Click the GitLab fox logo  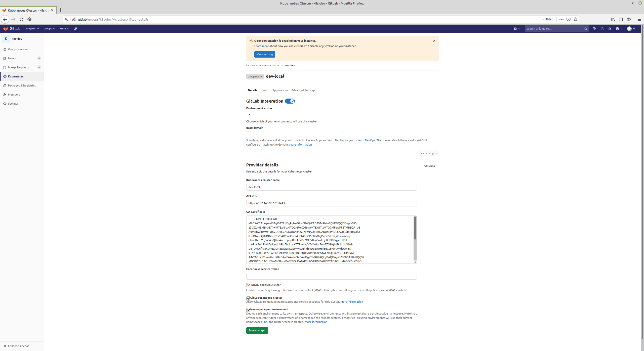(x=6, y=29)
